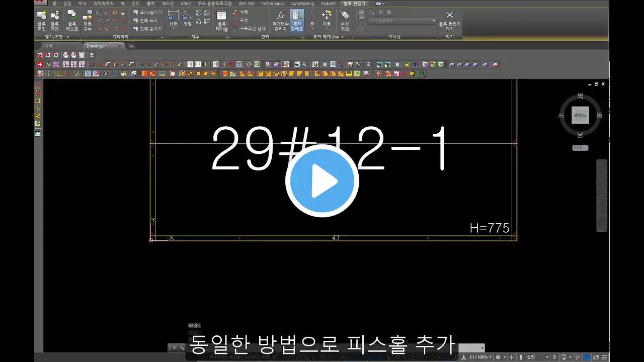The image size is (644, 362).
Task: Open the A360 ribbon tab
Action: pyautogui.click(x=186, y=3)
